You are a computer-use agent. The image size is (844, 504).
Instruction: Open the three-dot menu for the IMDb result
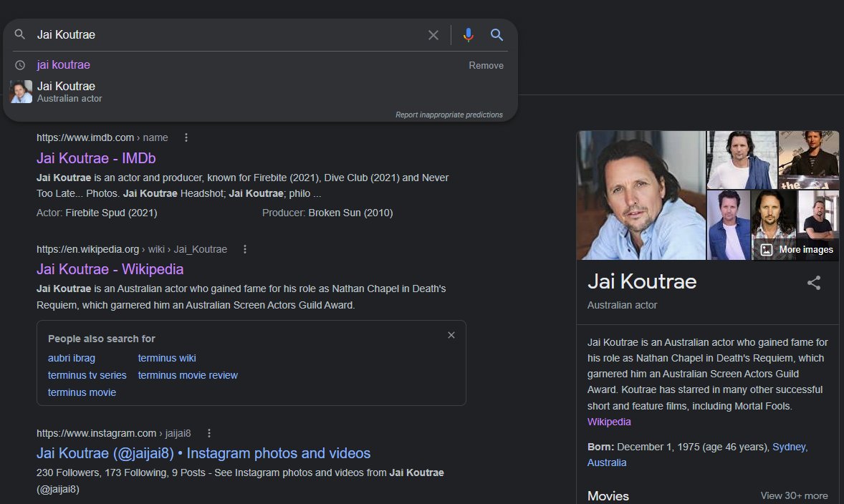click(186, 137)
